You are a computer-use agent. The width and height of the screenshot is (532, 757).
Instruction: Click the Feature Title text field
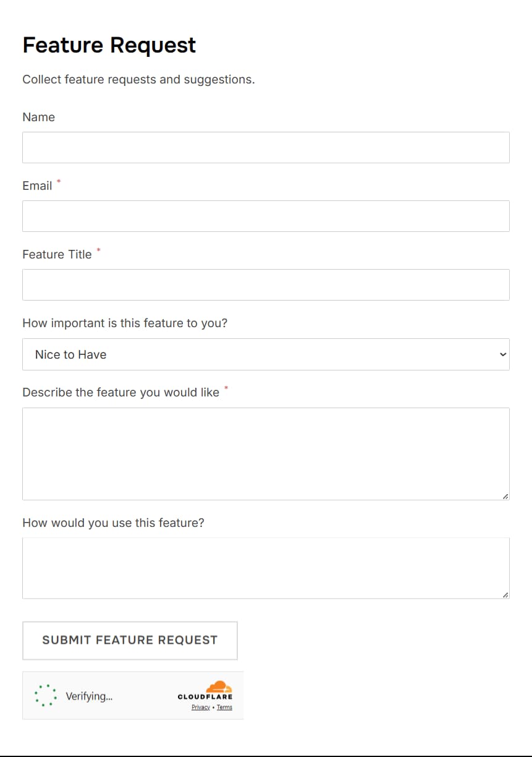266,284
